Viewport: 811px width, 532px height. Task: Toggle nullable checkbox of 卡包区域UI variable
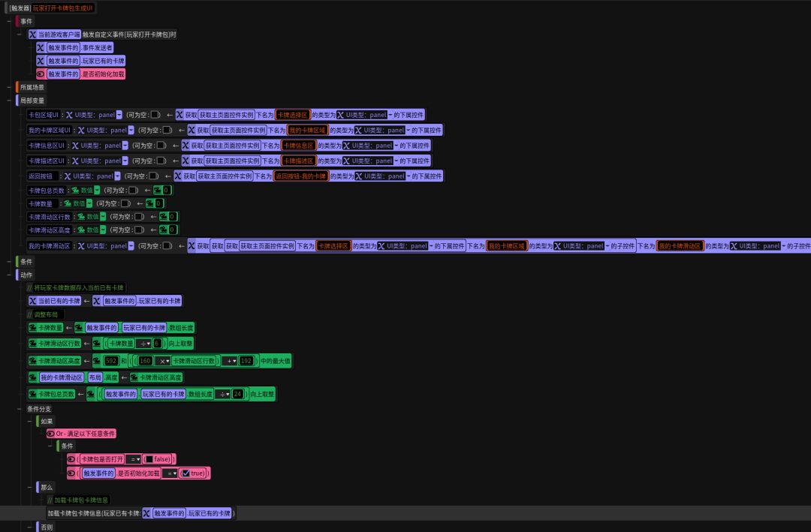155,115
